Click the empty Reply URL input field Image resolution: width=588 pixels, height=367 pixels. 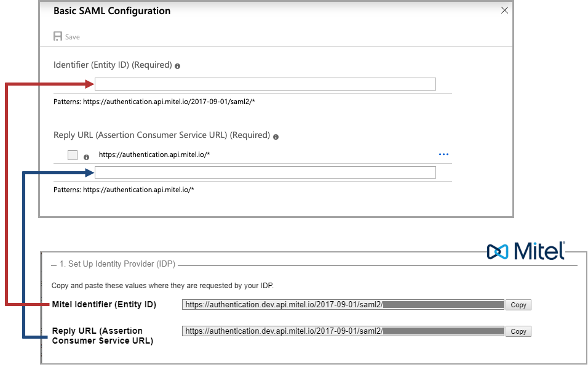coord(265,172)
